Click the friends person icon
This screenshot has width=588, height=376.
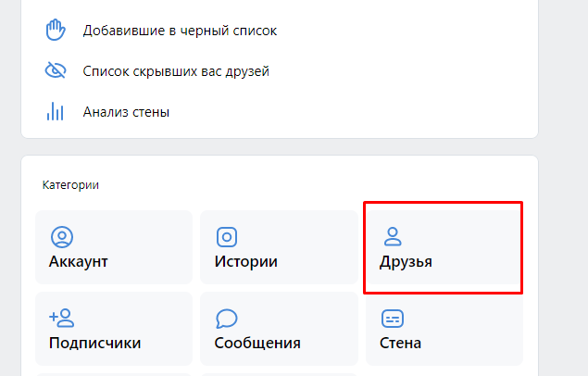[393, 236]
